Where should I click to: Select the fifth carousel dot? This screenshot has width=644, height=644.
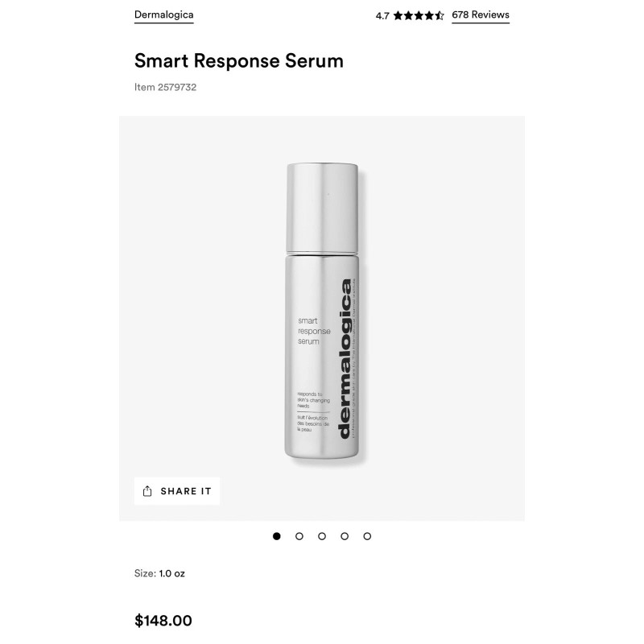[x=367, y=536]
